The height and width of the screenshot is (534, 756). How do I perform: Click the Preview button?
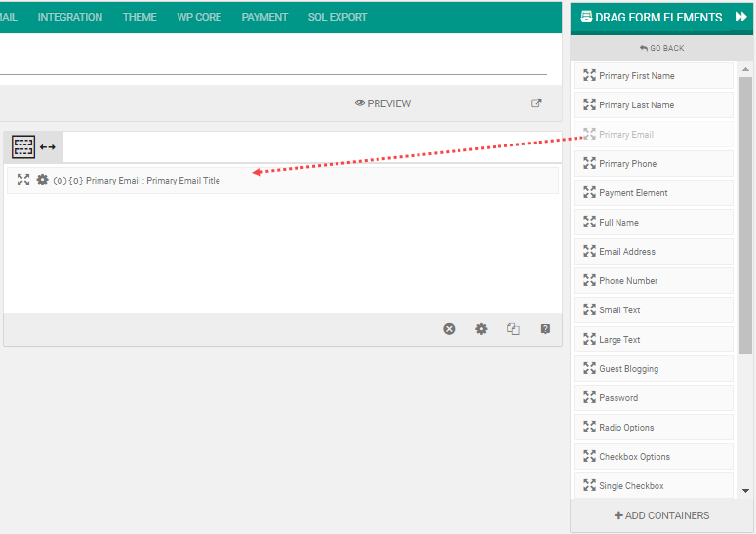(382, 103)
